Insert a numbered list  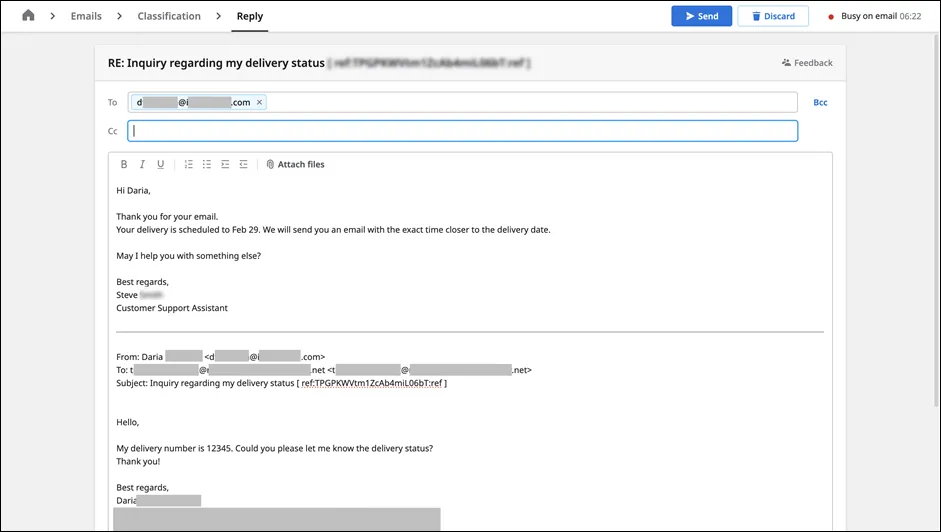point(188,164)
